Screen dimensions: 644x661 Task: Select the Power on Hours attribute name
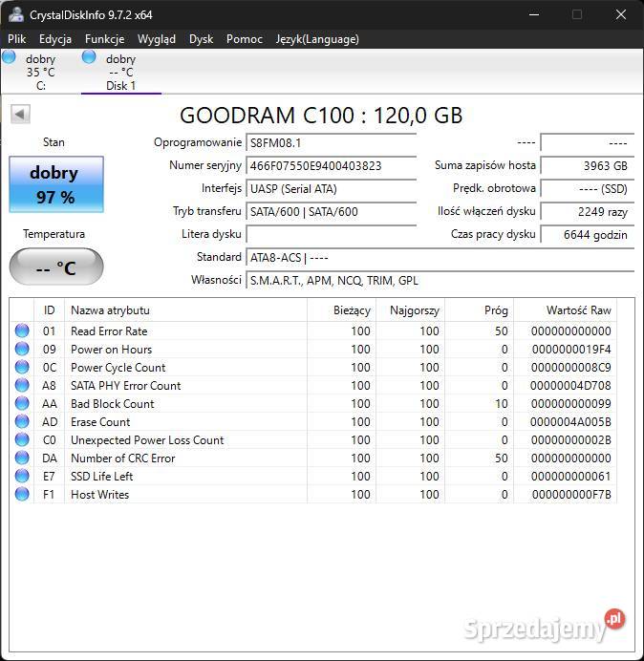112,350
